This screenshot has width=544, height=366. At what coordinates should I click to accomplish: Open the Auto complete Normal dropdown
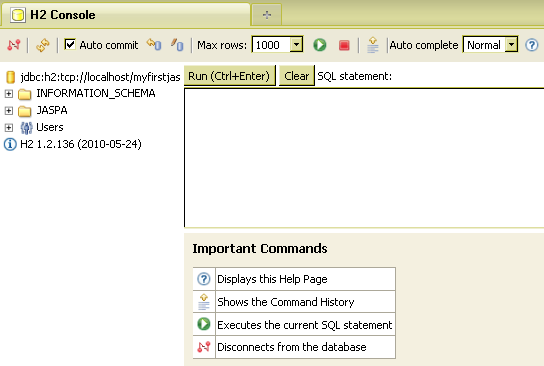[x=511, y=44]
